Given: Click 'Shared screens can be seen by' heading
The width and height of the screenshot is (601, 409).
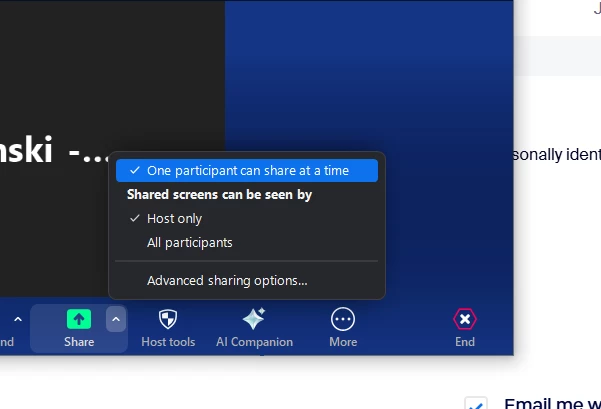Looking at the screenshot, I should (x=220, y=195).
